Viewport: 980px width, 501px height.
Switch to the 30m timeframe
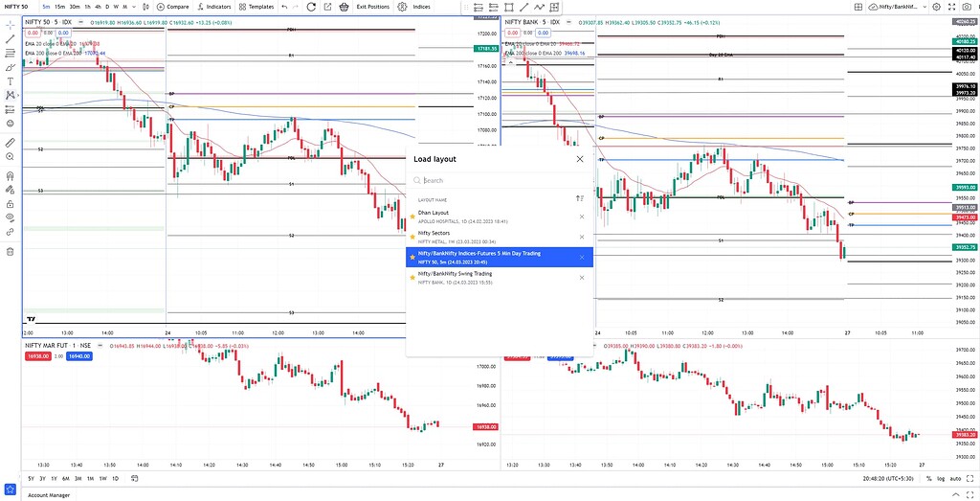(x=75, y=7)
